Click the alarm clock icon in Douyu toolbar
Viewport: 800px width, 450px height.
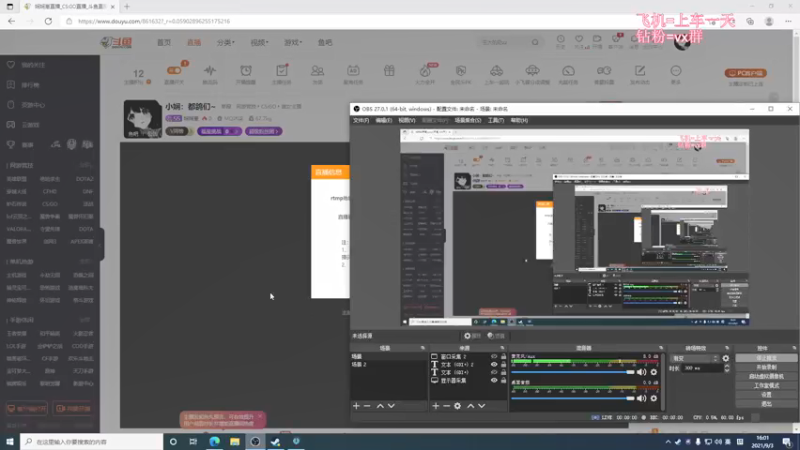246,70
